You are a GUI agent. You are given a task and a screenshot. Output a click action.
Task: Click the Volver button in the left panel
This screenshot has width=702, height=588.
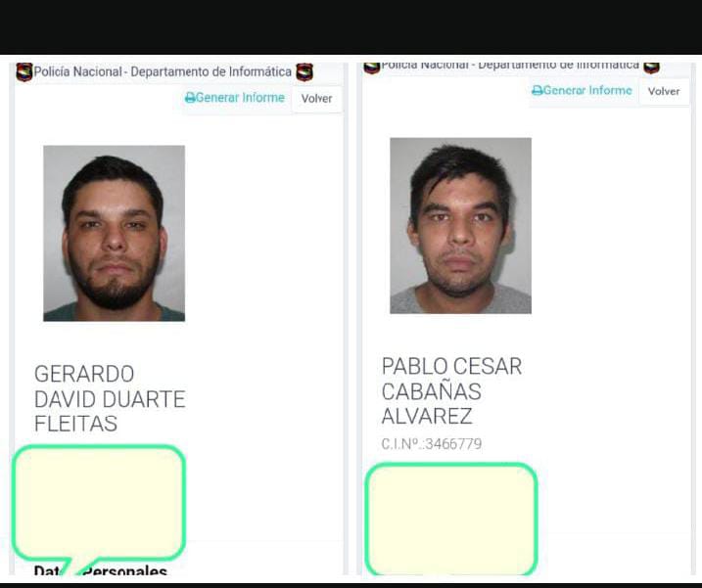click(316, 99)
